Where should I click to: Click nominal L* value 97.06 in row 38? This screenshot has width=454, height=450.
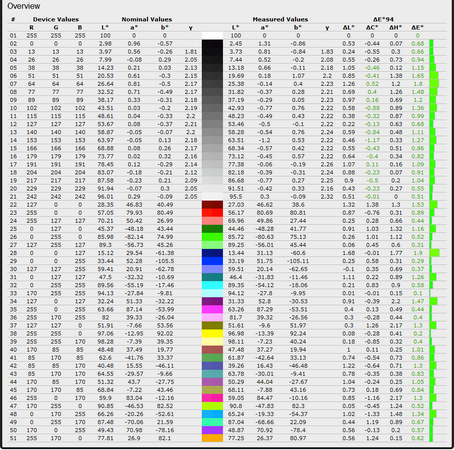105,333
